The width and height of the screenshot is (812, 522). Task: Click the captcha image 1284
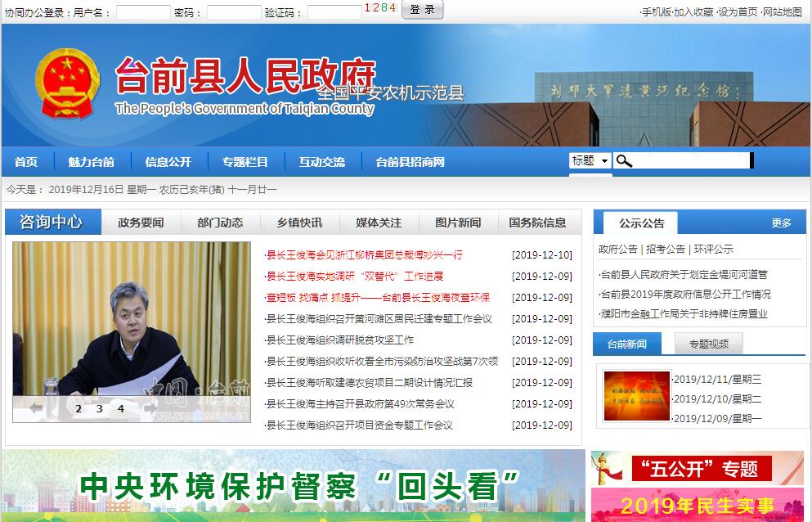[380, 8]
